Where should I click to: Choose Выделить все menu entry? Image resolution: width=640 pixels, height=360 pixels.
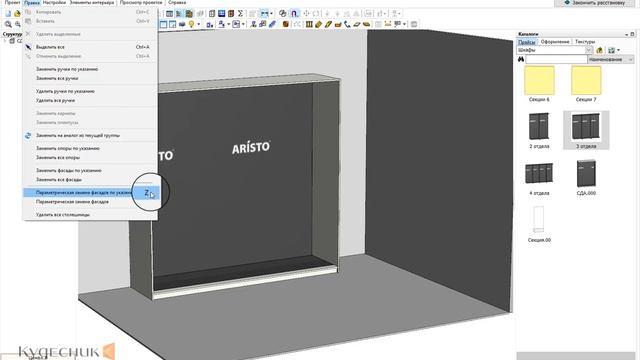[x=90, y=47]
